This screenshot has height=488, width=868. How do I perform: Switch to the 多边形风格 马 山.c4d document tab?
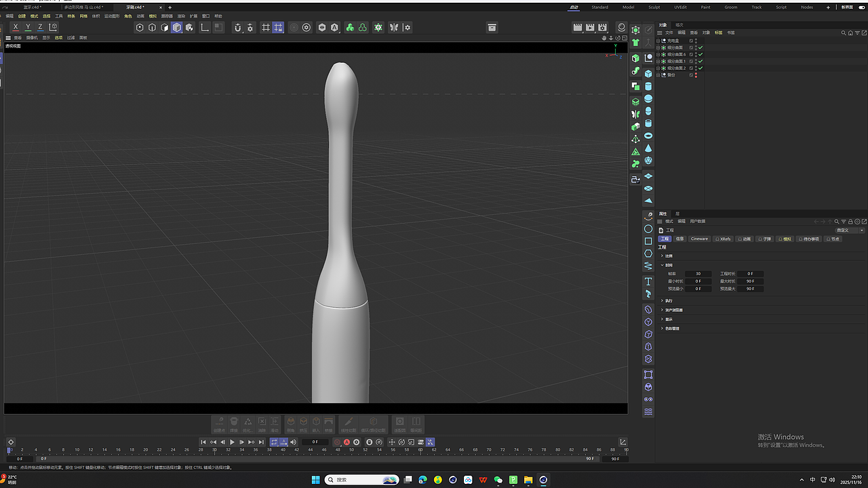[84, 7]
